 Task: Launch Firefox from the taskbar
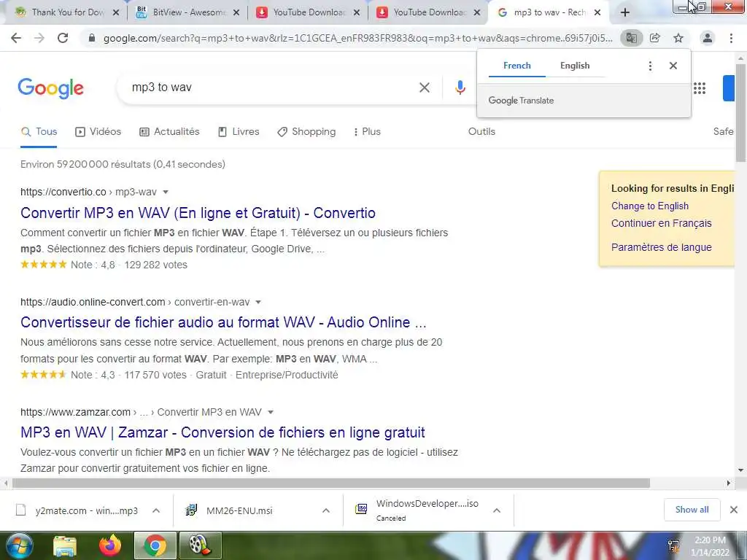[110, 545]
